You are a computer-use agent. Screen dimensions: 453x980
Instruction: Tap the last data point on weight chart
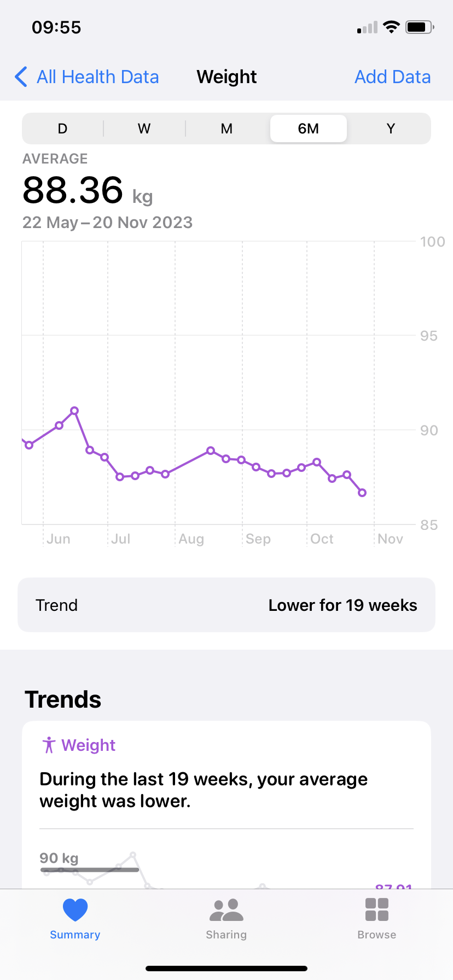pyautogui.click(x=362, y=493)
